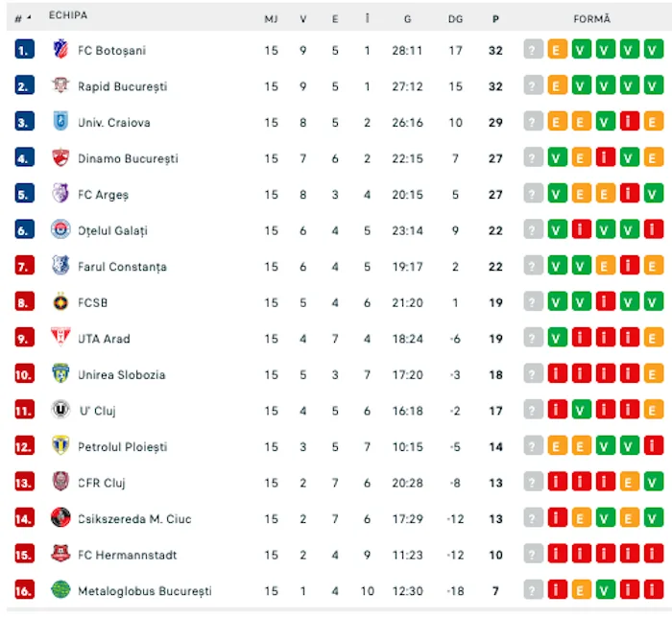Open the FC Argeș team page
The height and width of the screenshot is (618, 672).
pos(103,195)
